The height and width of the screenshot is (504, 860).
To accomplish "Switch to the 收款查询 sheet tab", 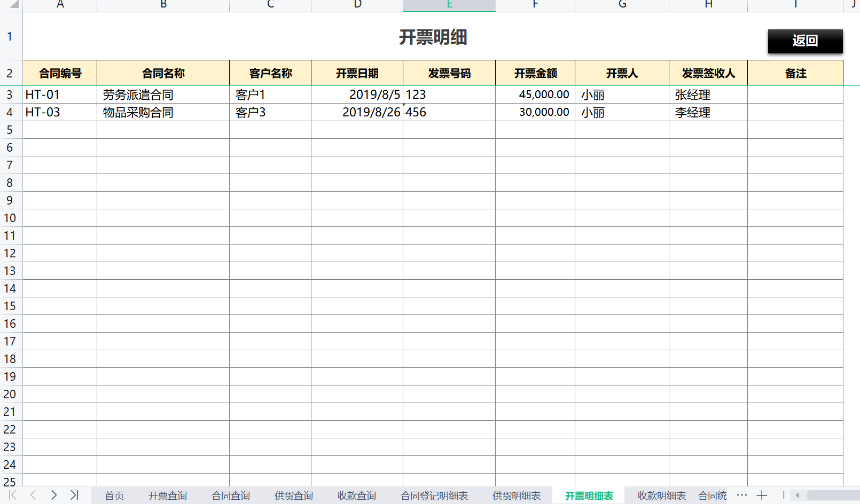I will pos(356,495).
